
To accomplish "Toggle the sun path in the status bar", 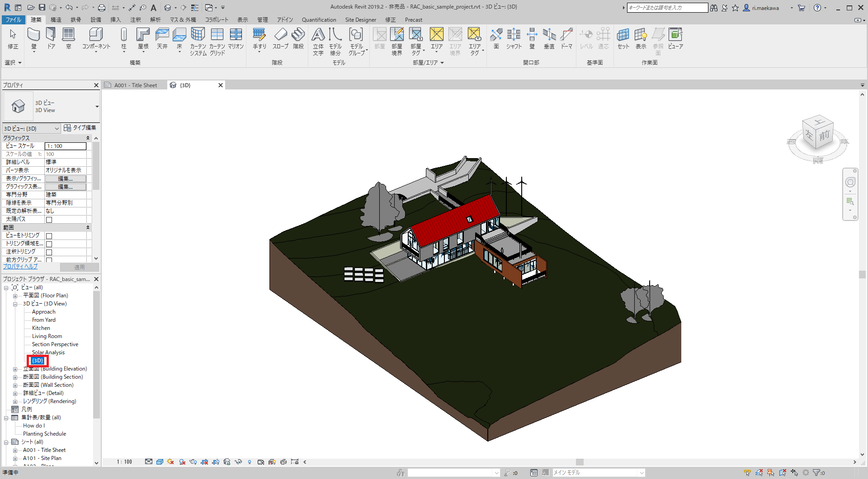I will (170, 461).
